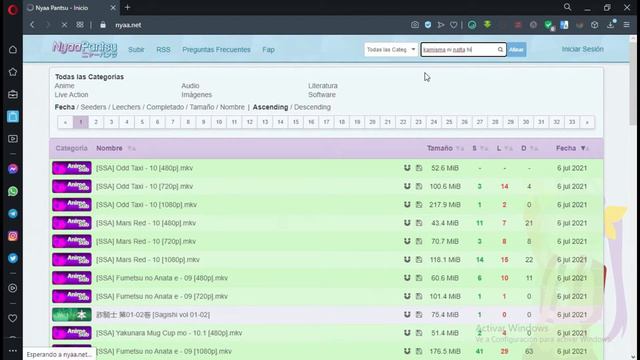Open [SSA] Mars Red - 10 [720p].mkv

click(146, 241)
